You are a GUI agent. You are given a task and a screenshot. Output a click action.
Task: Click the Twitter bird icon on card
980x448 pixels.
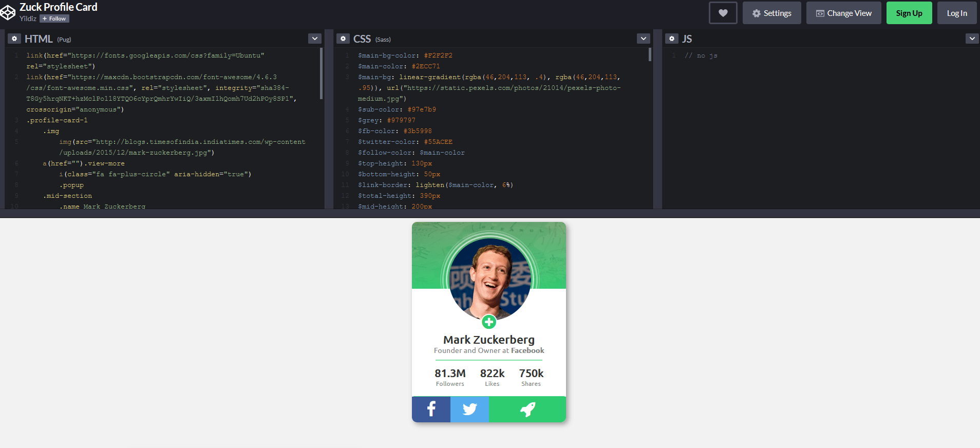[469, 409]
